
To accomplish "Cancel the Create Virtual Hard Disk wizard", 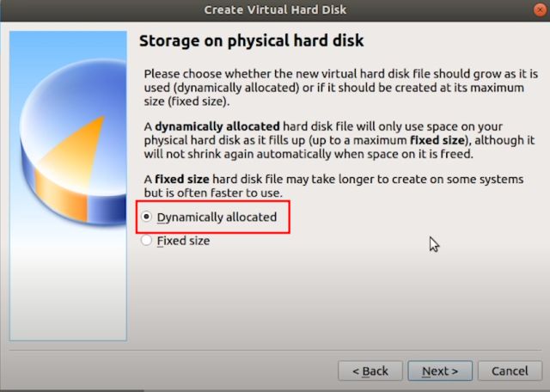I will point(510,371).
